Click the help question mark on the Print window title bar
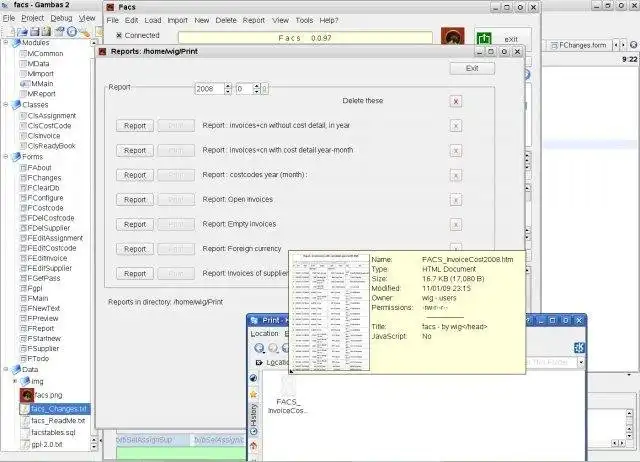This screenshot has width=640, height=462. (528, 320)
